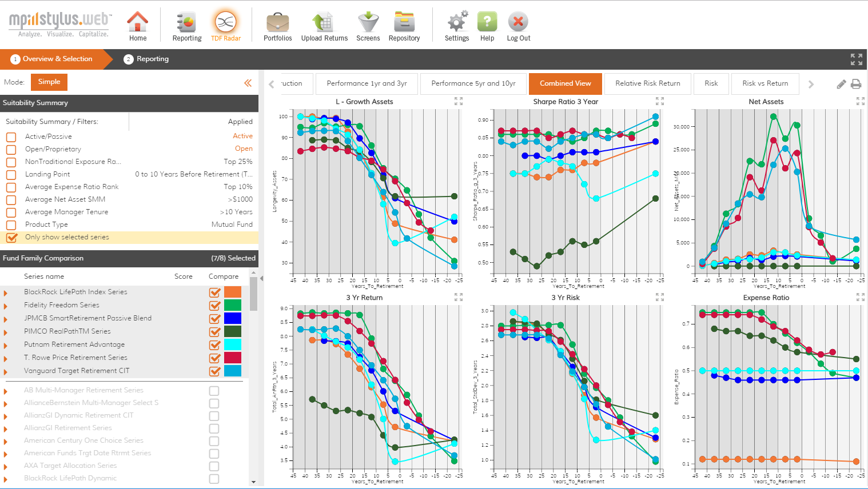
Task: Go to step 2 Reporting
Action: tap(146, 59)
